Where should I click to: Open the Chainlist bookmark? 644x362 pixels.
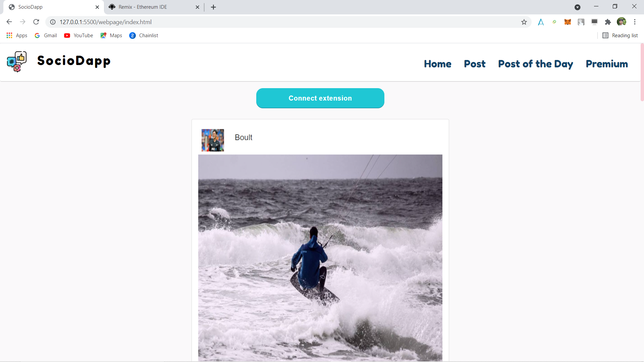click(x=144, y=36)
